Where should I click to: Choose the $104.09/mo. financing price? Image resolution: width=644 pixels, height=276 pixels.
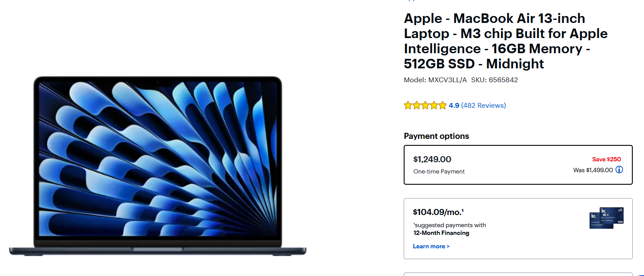coord(438,212)
